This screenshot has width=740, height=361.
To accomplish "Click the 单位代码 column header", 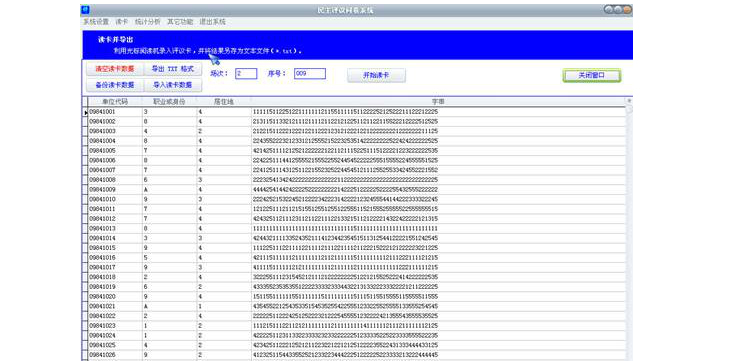I will (x=115, y=101).
